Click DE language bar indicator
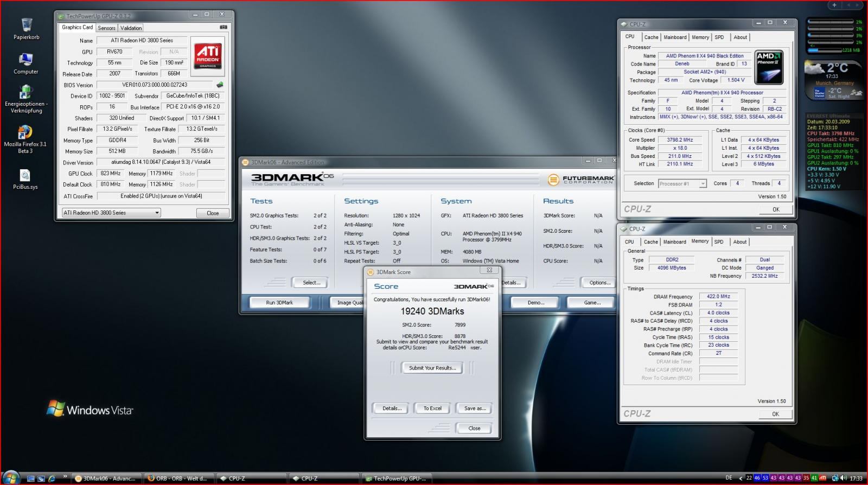Screen dimensions: 868x485 pyautogui.click(x=729, y=478)
